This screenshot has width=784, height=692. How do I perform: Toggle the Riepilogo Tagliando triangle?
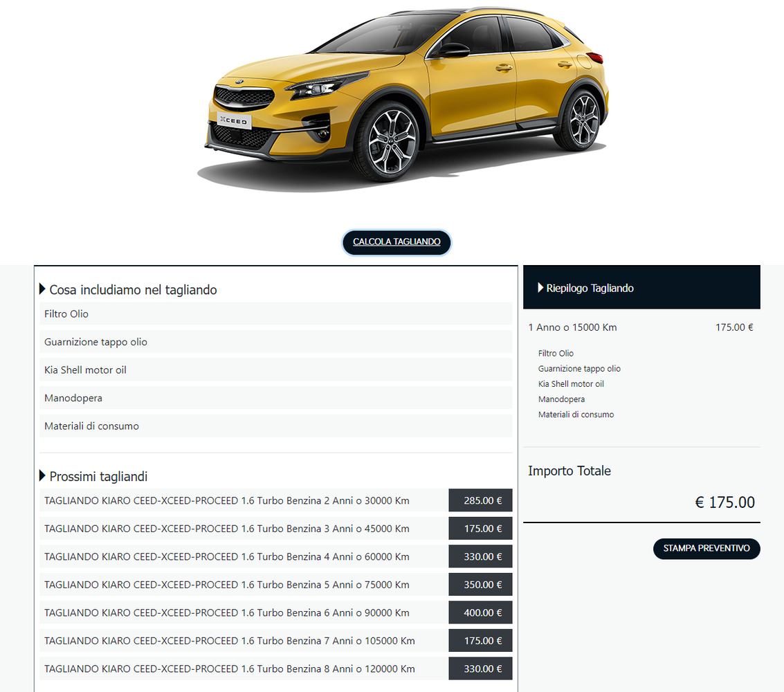point(540,287)
